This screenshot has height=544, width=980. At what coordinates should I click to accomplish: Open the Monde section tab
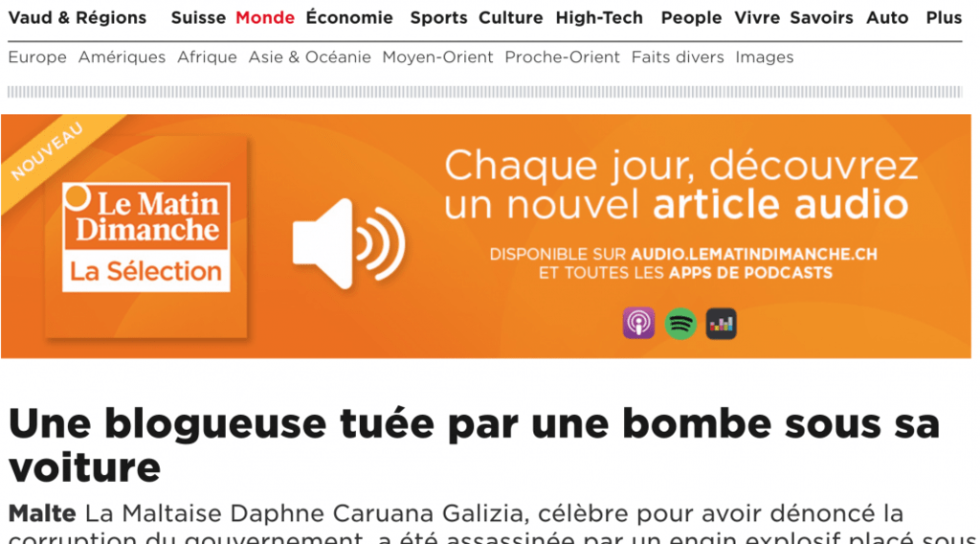coord(265,17)
